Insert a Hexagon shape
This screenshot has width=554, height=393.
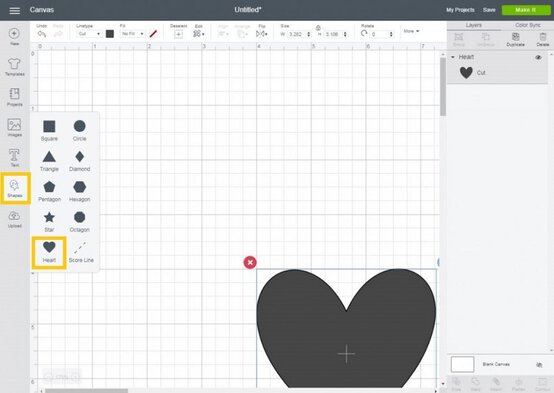[79, 192]
